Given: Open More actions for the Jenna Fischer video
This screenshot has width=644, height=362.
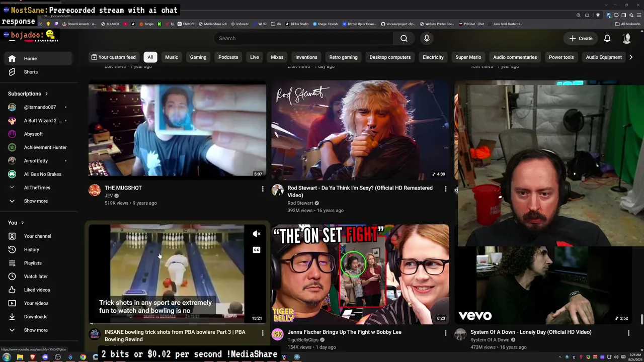Looking at the screenshot, I should click(445, 333).
